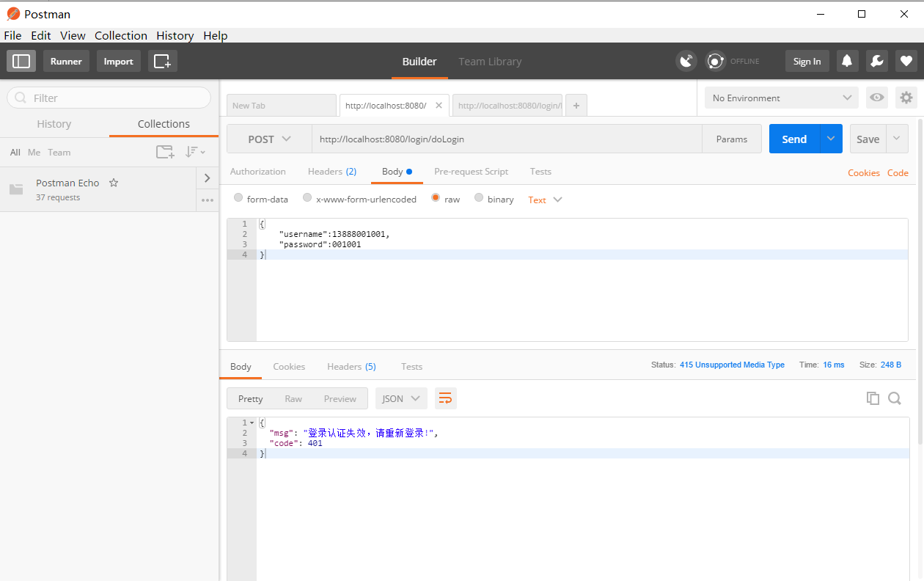Click the sync offline status icon
This screenshot has height=581, width=924.
[715, 61]
